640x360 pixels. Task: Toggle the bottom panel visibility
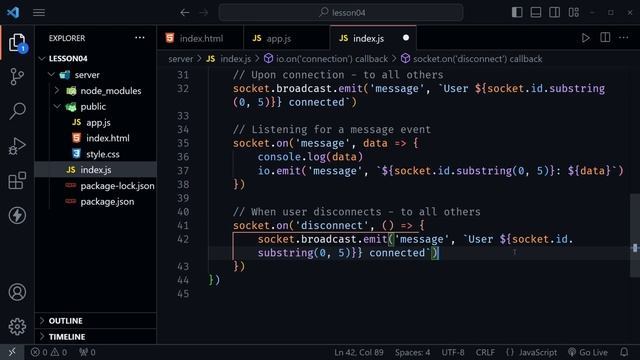[536, 12]
